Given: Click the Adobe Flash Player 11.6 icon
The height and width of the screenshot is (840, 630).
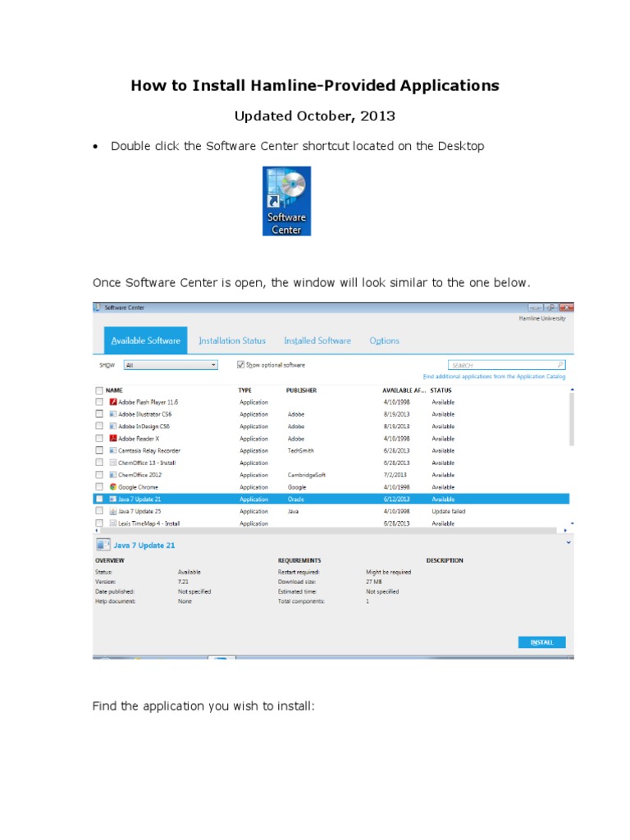Looking at the screenshot, I should (113, 402).
